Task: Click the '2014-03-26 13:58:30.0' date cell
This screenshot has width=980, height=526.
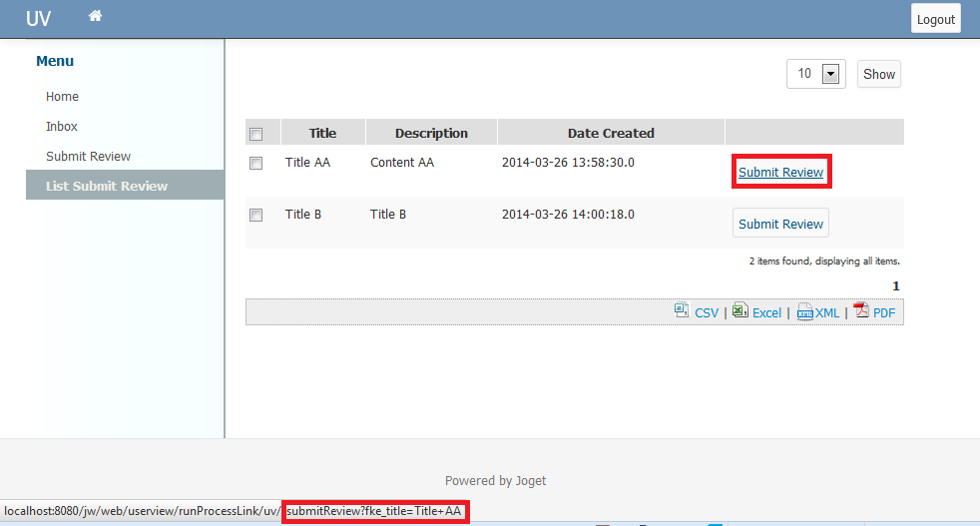Action: coord(568,163)
